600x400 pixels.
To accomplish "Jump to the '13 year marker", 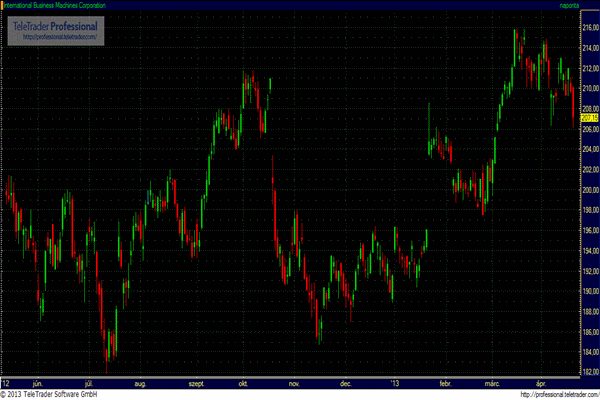I will 393,382.
